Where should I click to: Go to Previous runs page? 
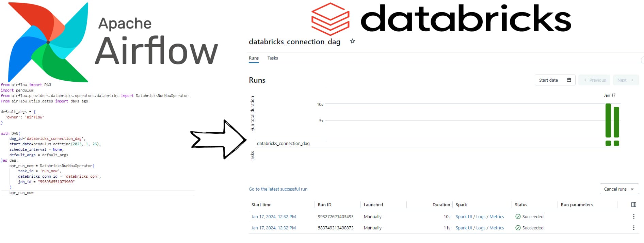pos(595,80)
